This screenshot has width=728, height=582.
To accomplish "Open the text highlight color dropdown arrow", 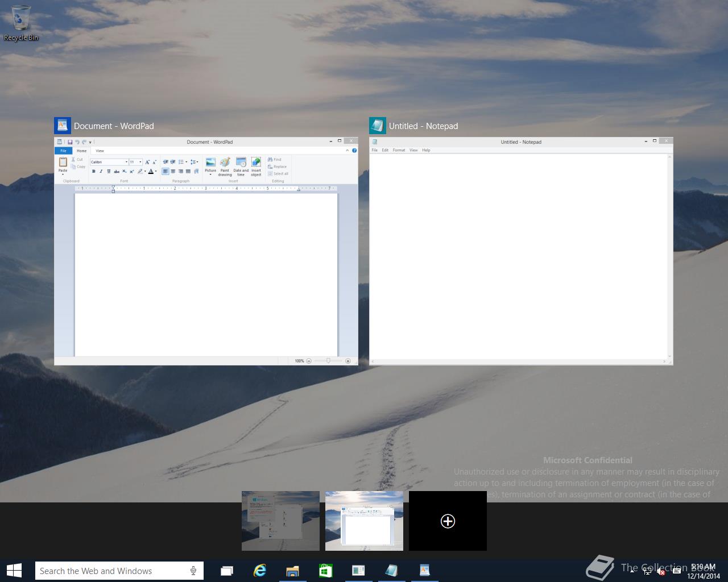I will pyautogui.click(x=145, y=171).
